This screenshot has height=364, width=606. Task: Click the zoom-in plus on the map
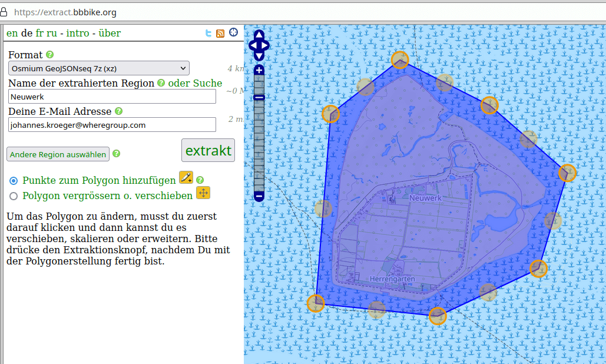[x=259, y=70]
